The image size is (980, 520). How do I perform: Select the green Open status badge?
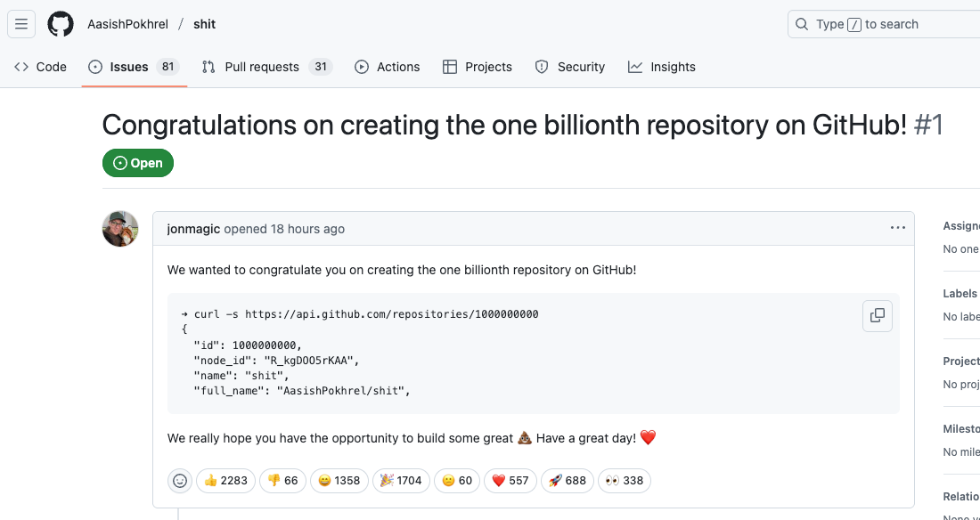click(x=138, y=163)
